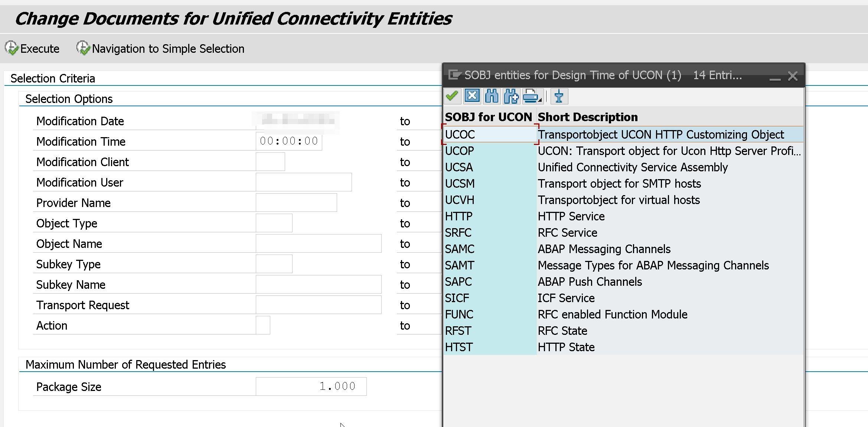Screen dimensions: 868x427
Task: Select the RFST entry
Action: tap(490, 331)
